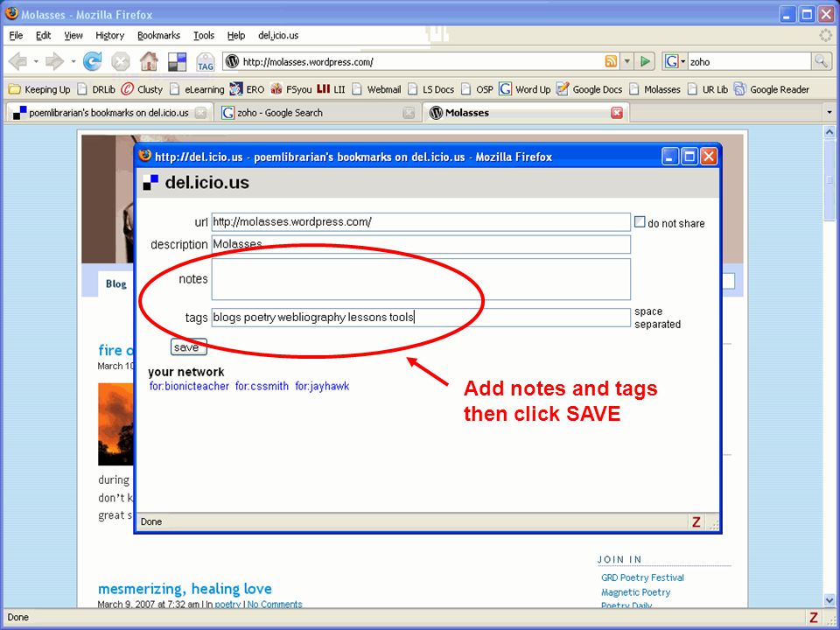Click in the description field
This screenshot has width=840, height=630.
[x=421, y=244]
